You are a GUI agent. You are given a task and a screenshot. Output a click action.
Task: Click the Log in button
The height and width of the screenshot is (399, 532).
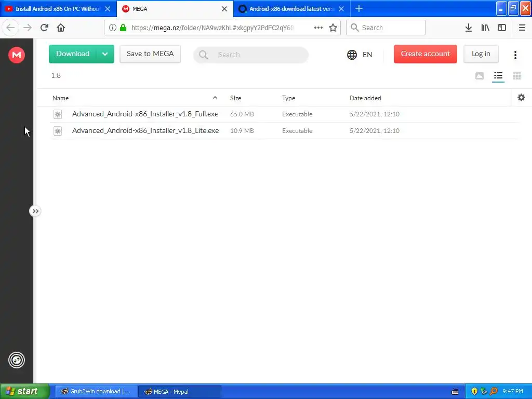click(x=481, y=54)
